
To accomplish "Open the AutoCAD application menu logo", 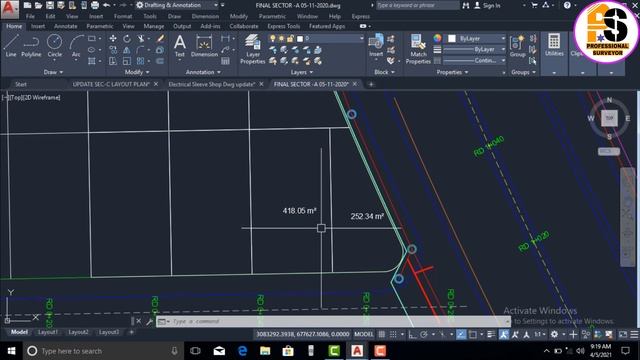I will point(9,9).
